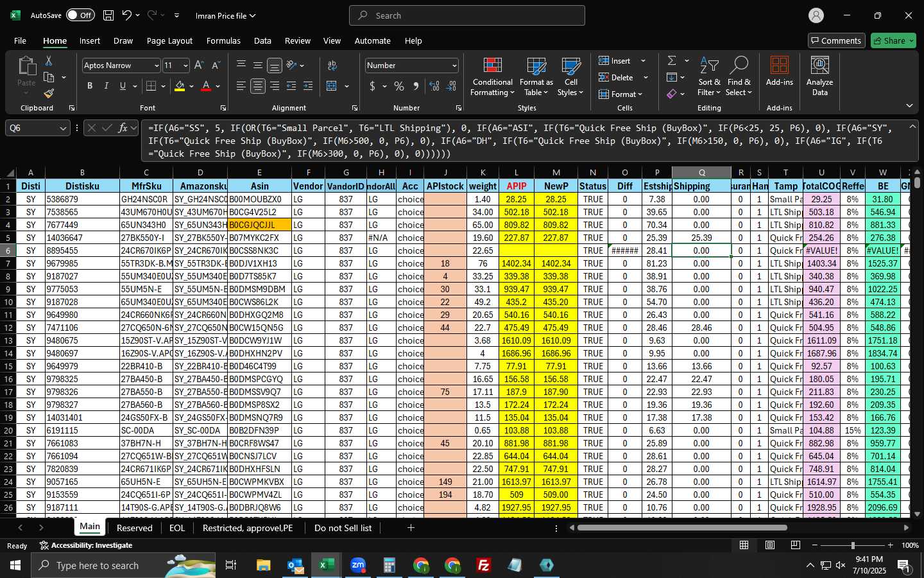Click the Increase Indent icon
924x578 pixels.
(x=308, y=86)
